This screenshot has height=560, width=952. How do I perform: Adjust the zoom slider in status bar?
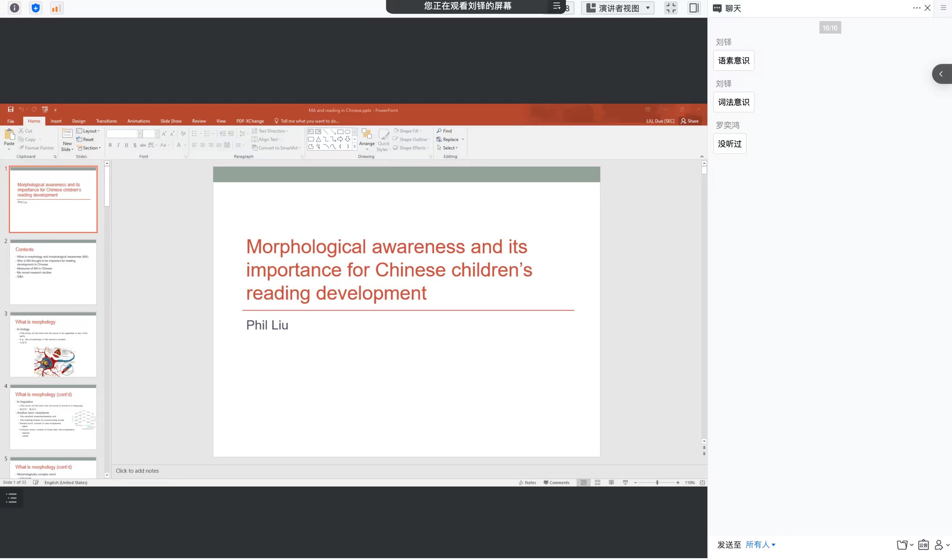(657, 483)
